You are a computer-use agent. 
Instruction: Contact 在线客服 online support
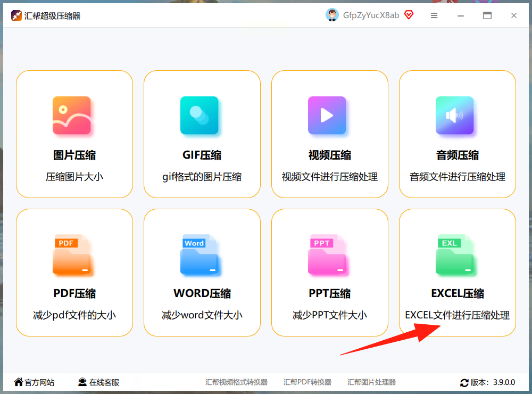(x=99, y=382)
